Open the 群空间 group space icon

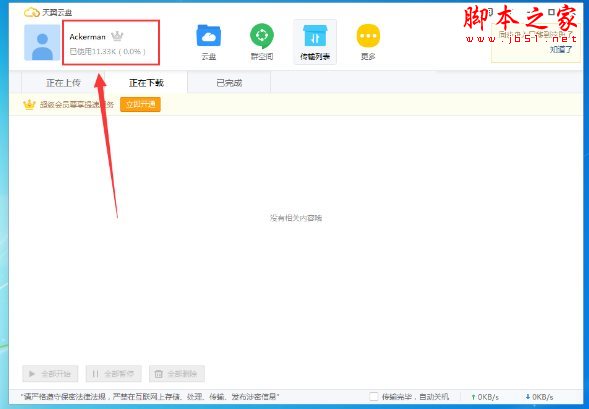pos(262,42)
